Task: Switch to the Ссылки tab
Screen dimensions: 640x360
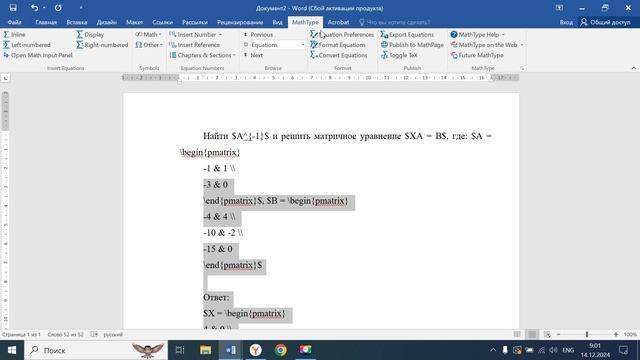Action: click(162, 22)
